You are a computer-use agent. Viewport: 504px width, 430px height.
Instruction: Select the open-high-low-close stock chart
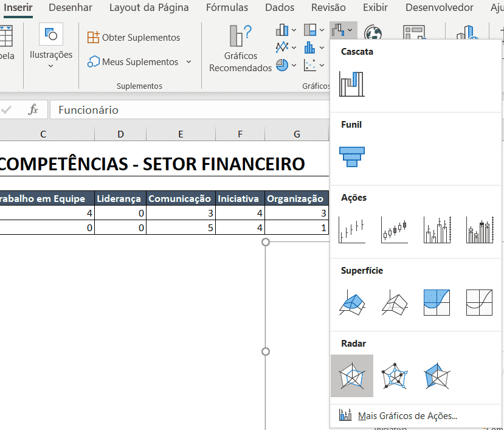pos(395,230)
